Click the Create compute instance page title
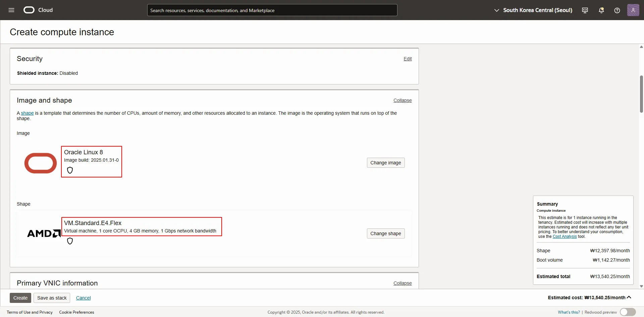Screen dimensions: 644x317 (62, 32)
